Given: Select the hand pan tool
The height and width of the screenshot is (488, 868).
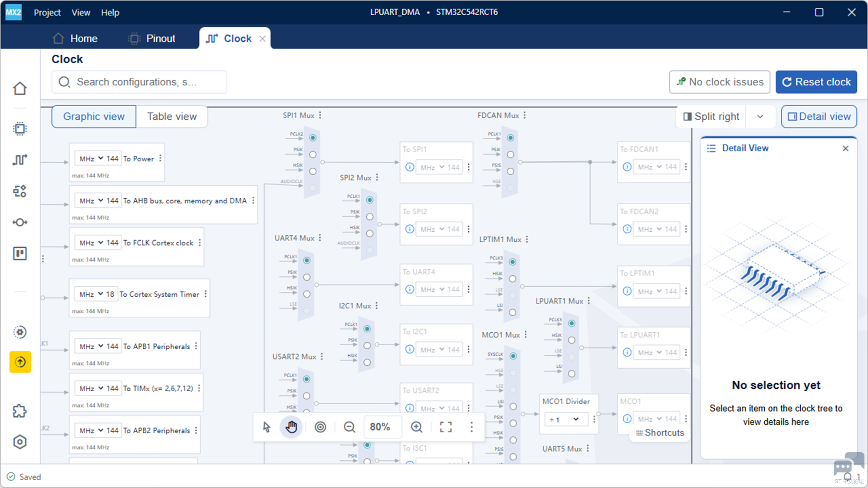Looking at the screenshot, I should click(x=291, y=427).
